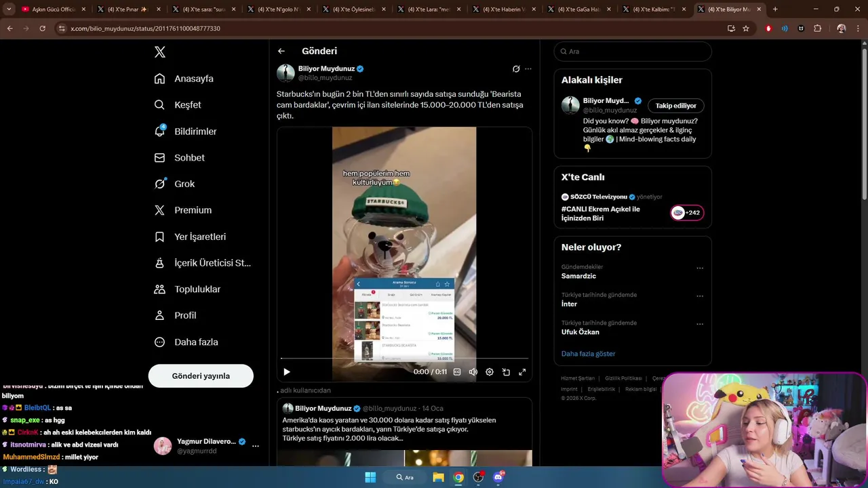
Task: Click browser back button
Action: [9, 28]
